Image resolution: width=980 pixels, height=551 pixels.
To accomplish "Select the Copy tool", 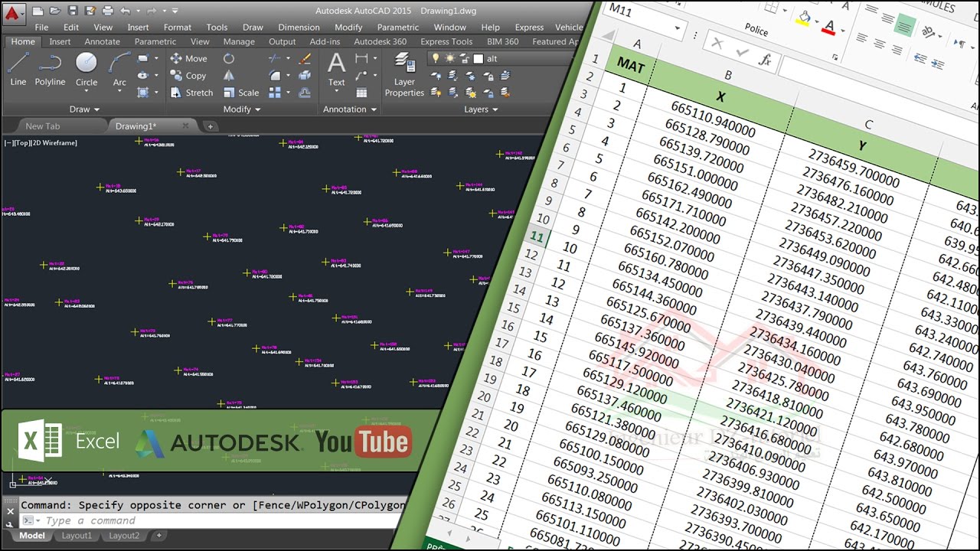I will [188, 76].
